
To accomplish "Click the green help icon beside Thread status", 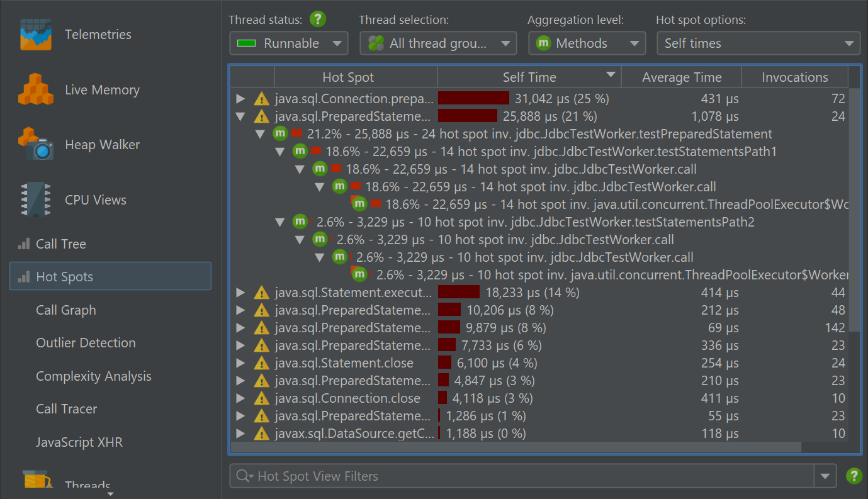I will 318,20.
